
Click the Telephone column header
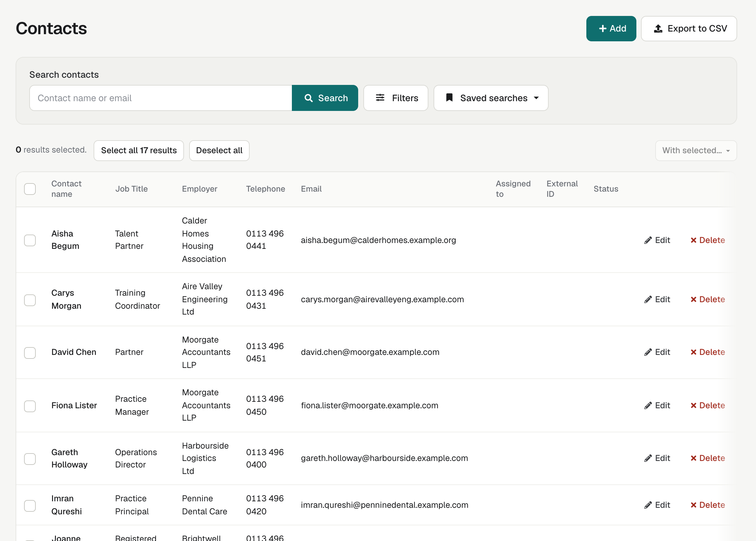[266, 189]
